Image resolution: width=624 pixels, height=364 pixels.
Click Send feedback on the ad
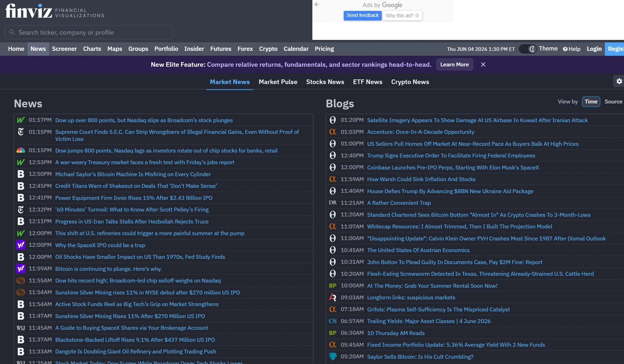tap(363, 16)
